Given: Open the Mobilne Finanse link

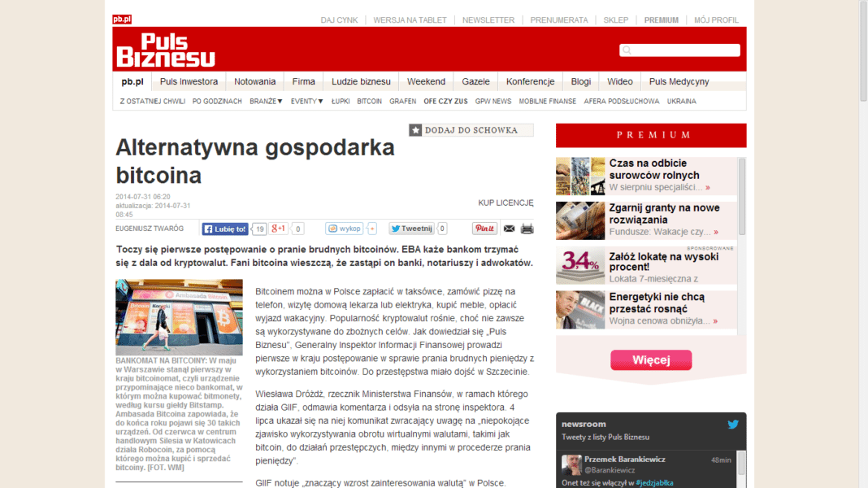Looking at the screenshot, I should [548, 102].
